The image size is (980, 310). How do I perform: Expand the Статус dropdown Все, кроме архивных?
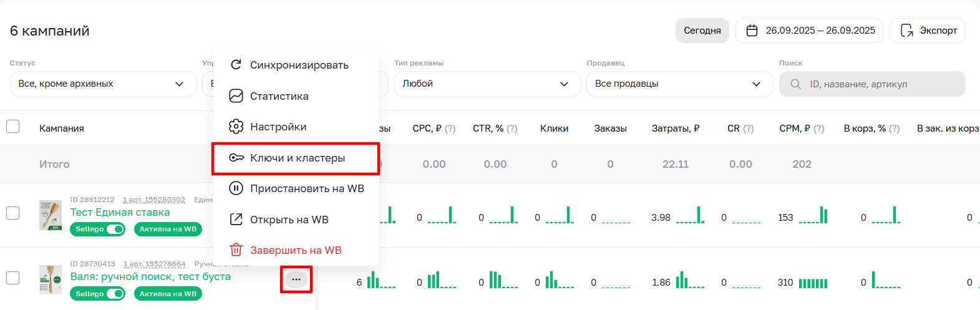tap(103, 84)
